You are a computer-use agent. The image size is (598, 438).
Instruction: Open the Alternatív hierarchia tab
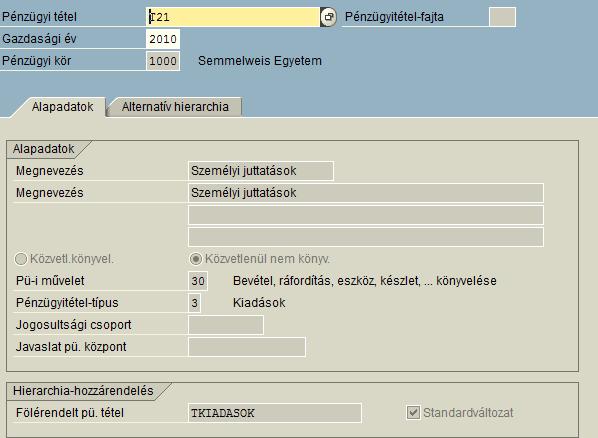coord(175,107)
